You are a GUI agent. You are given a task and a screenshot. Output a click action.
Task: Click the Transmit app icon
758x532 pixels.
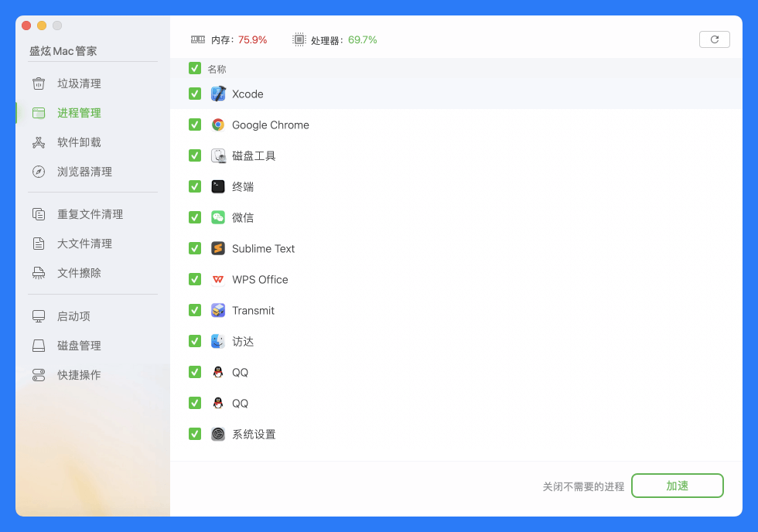(218, 310)
